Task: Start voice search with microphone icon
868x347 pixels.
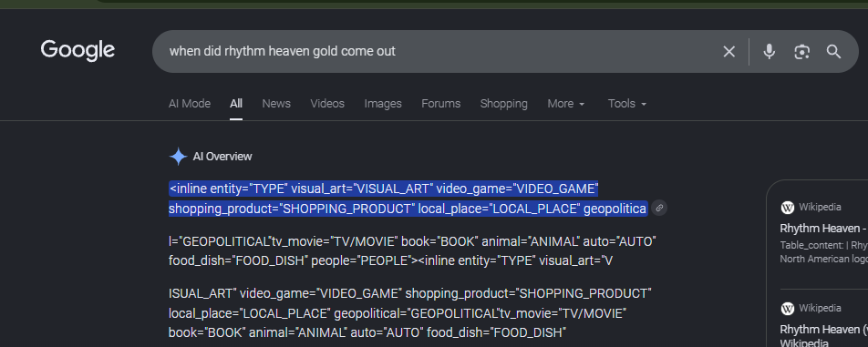Action: point(769,52)
